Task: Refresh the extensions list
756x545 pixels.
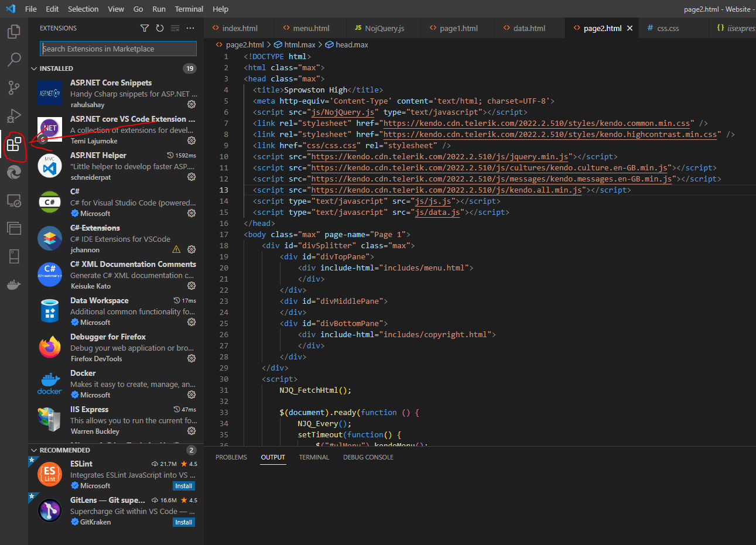Action: coord(160,28)
